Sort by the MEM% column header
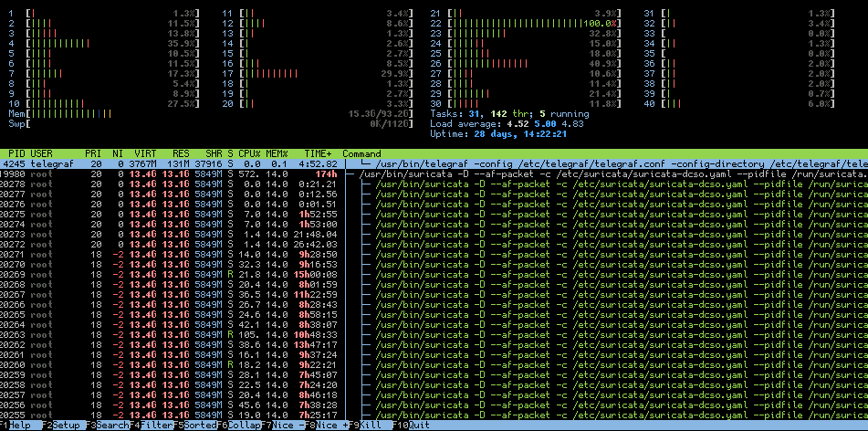 click(x=277, y=152)
